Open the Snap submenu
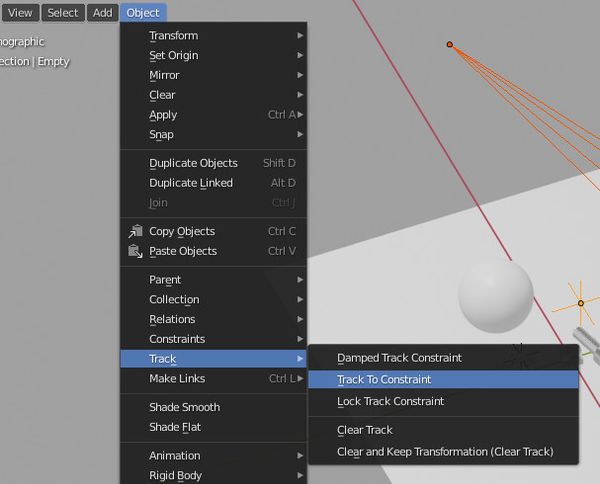This screenshot has width=600, height=484. pyautogui.click(x=214, y=135)
